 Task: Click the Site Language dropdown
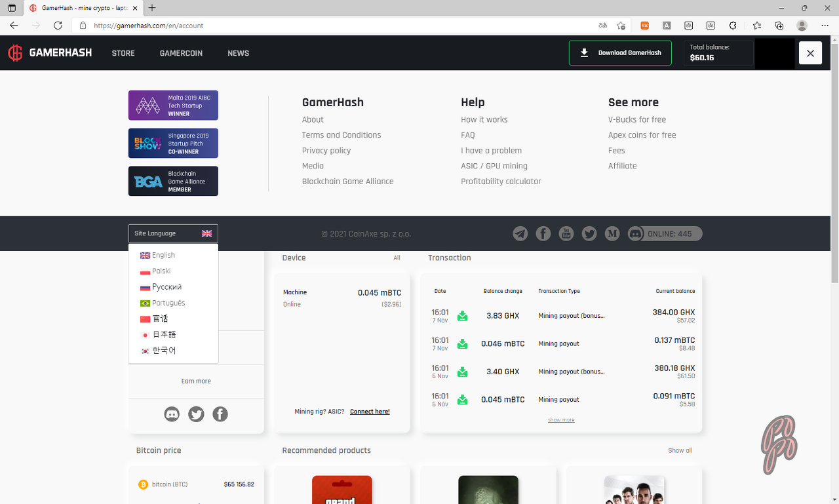(173, 233)
